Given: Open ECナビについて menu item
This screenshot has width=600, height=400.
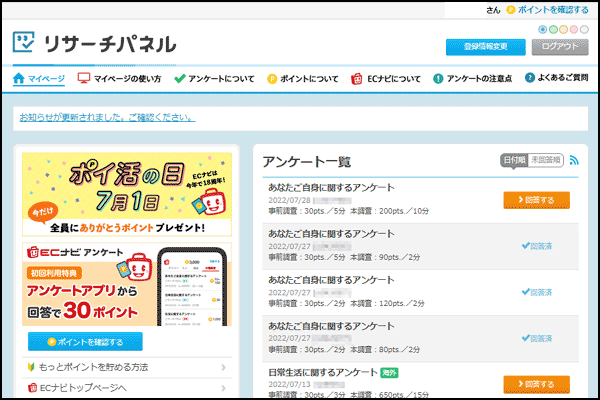Looking at the screenshot, I should [386, 79].
